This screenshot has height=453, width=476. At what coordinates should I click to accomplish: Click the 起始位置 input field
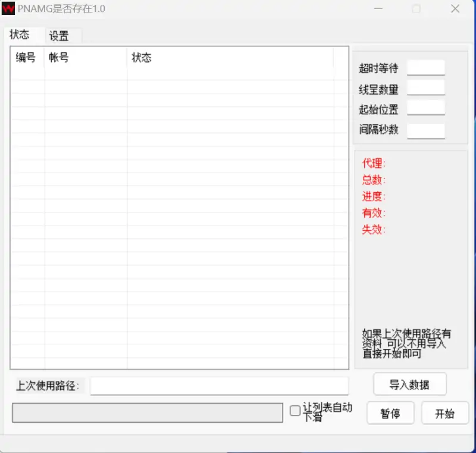(426, 108)
